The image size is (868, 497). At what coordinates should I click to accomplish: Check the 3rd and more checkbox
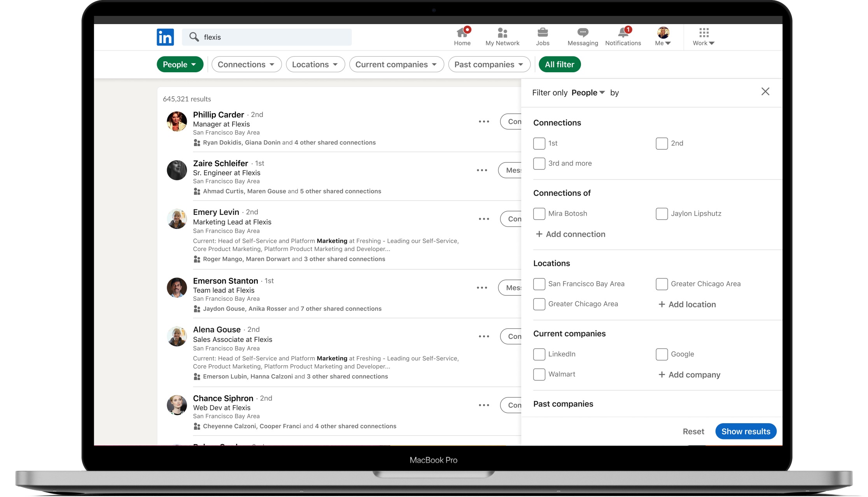[x=539, y=164]
